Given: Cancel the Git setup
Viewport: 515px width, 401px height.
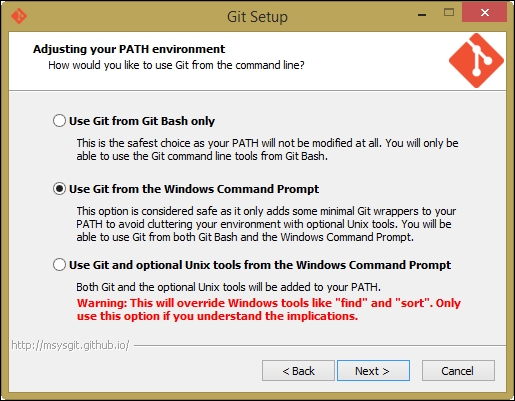Looking at the screenshot, I should tap(458, 370).
